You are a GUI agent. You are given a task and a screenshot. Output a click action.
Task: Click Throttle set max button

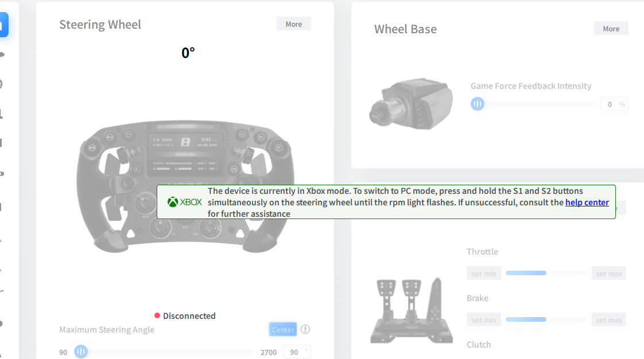(x=608, y=274)
